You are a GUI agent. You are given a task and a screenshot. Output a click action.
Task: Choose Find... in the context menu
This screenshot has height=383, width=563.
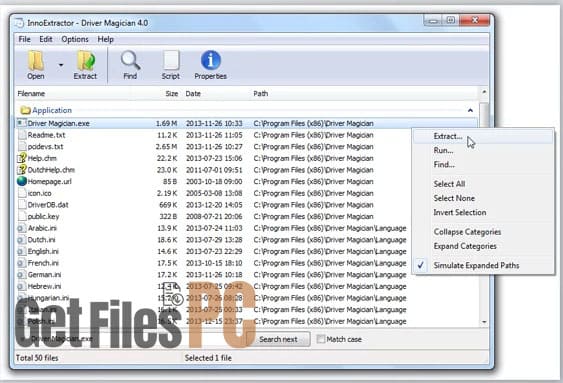click(x=483, y=165)
